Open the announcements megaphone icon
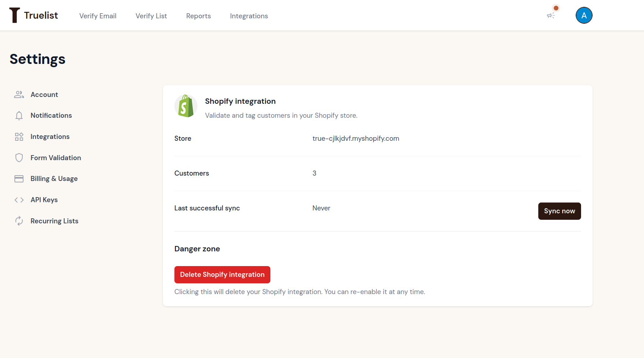 [x=551, y=15]
